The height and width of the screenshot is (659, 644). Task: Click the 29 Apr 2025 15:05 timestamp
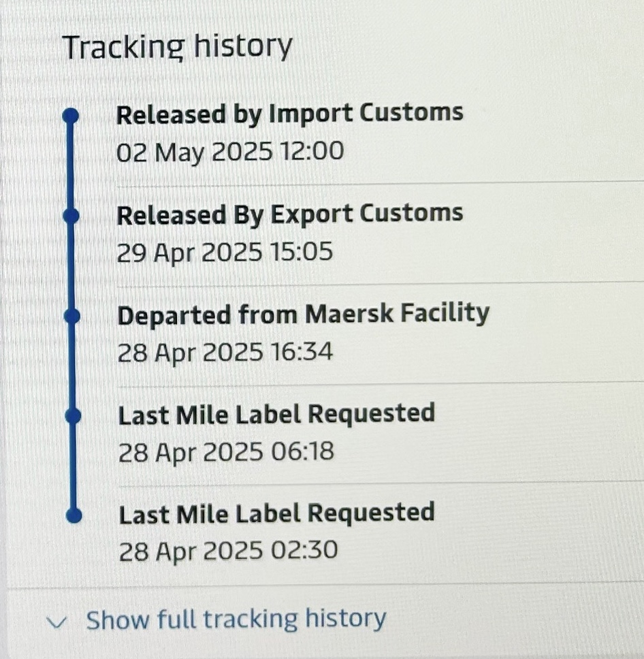click(x=225, y=253)
